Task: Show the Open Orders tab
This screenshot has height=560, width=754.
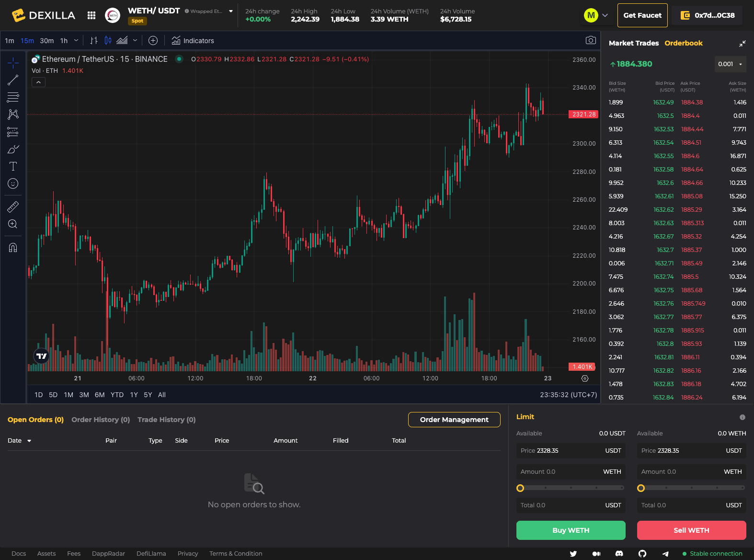Action: (x=35, y=420)
